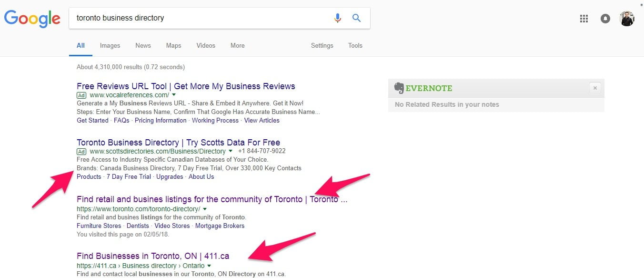Open the Get Started sitelink

coord(92,121)
